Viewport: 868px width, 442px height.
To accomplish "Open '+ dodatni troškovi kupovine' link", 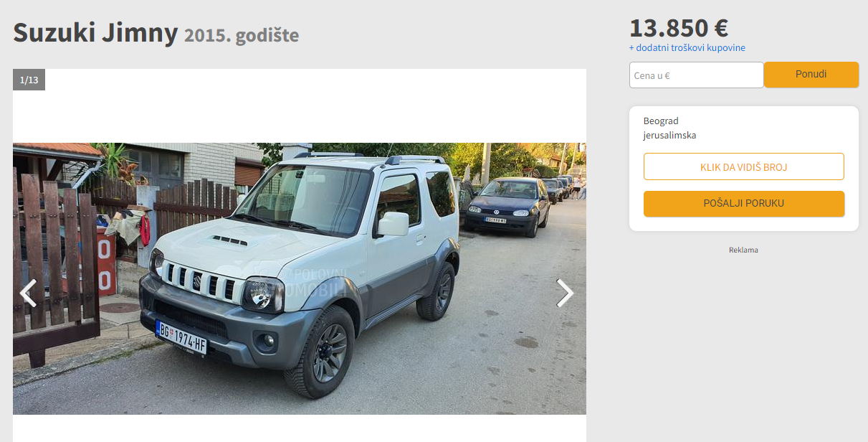I will pos(687,47).
